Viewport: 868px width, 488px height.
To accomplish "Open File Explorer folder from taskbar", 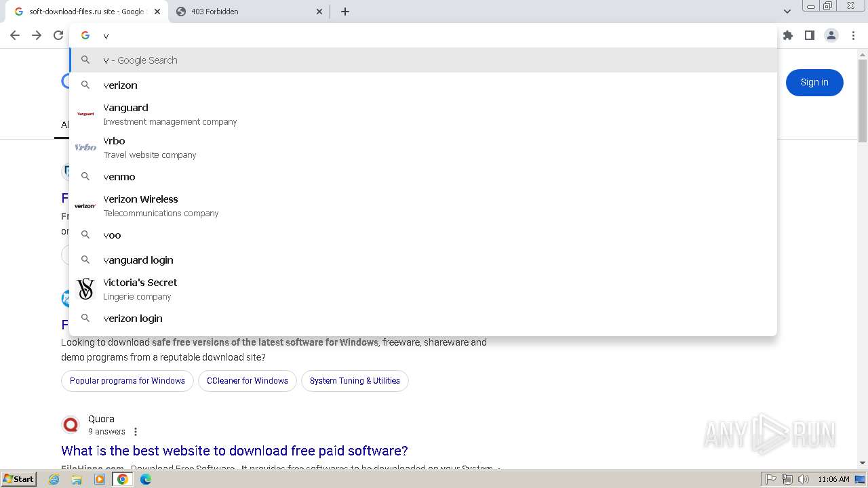I will click(77, 479).
